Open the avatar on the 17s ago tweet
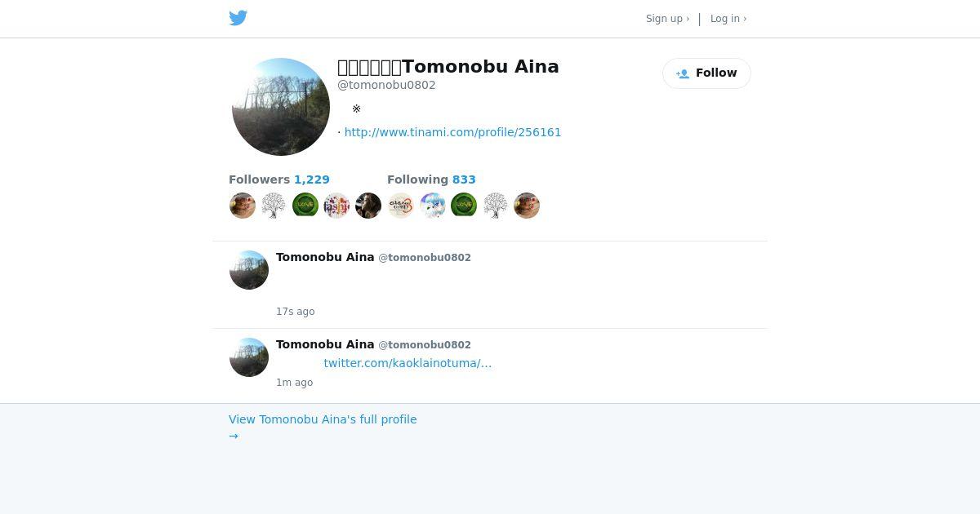 pyautogui.click(x=249, y=270)
